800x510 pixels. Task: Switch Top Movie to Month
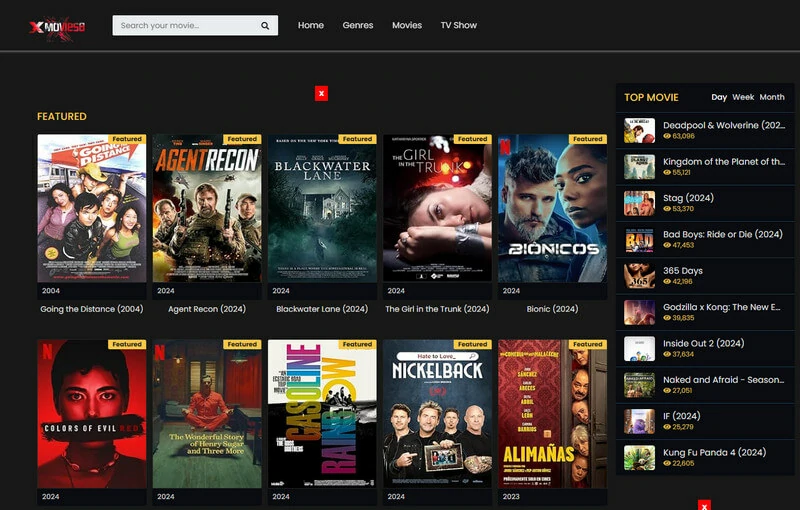click(x=772, y=97)
